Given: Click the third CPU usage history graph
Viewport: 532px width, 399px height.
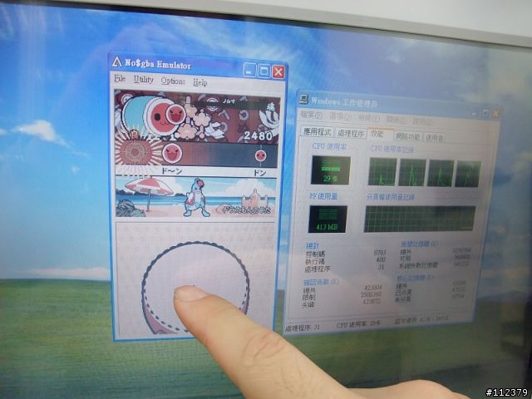Looking at the screenshot, I should tap(441, 174).
